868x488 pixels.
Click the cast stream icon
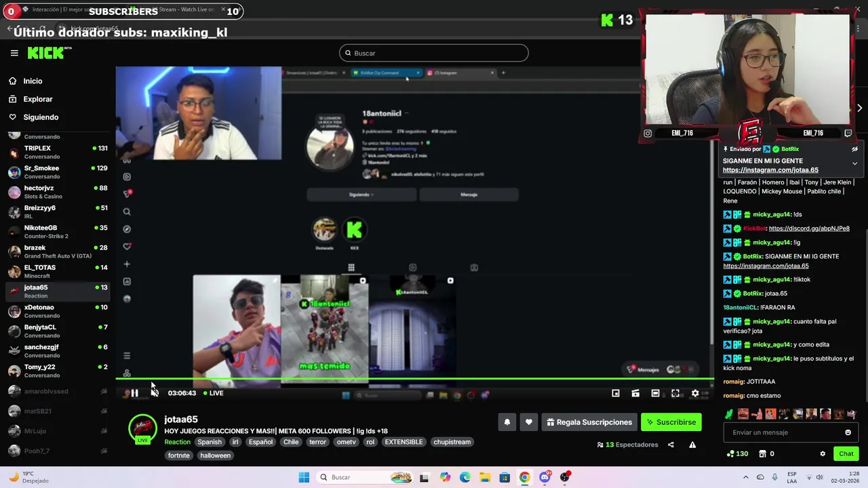point(635,393)
